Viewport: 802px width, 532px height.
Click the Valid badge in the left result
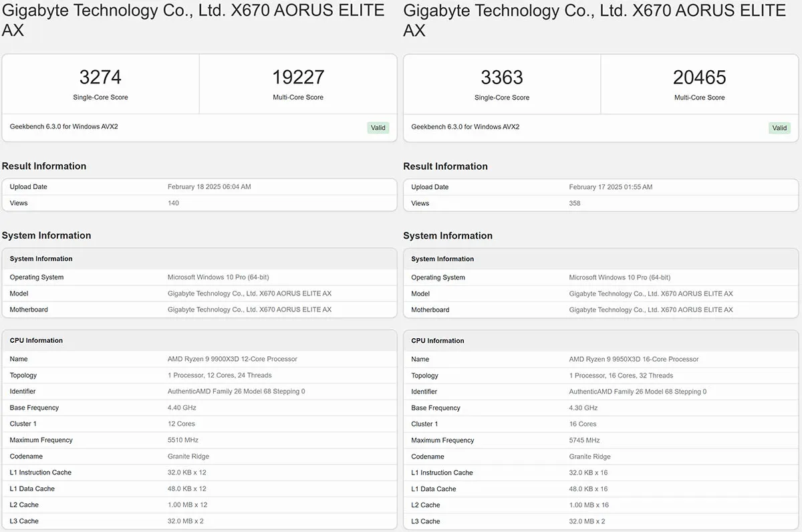(378, 128)
